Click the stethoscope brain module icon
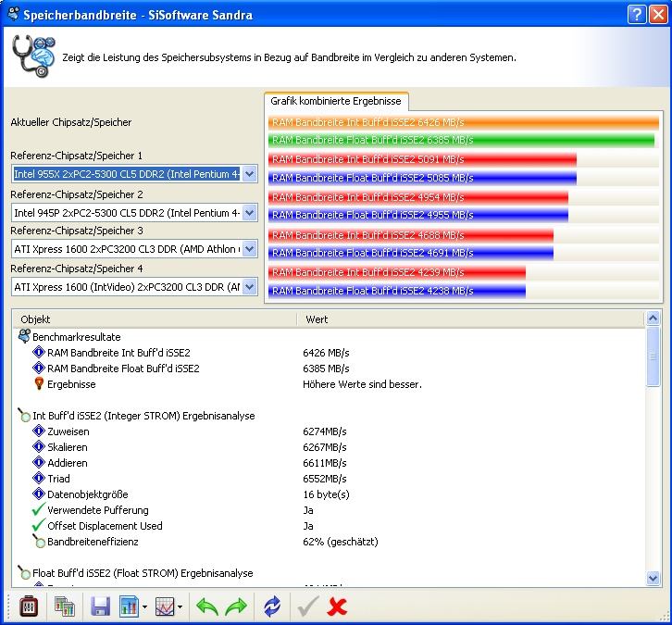Screen dimensions: 672x625 point(34,56)
